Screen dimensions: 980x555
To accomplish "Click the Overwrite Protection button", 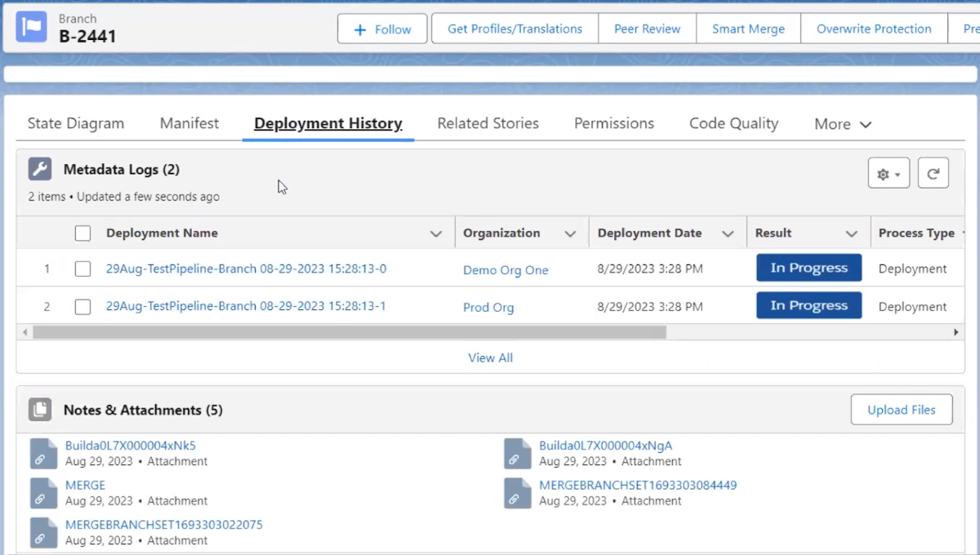I will (874, 29).
